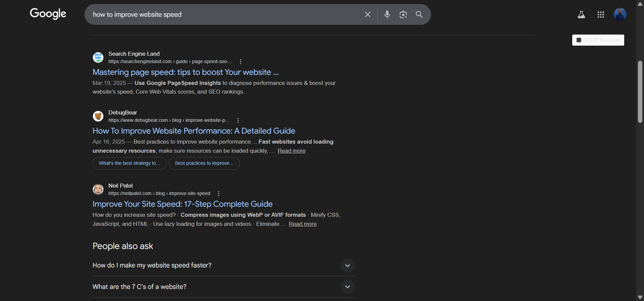
Task: Open the Google apps grid
Action: click(x=601, y=14)
